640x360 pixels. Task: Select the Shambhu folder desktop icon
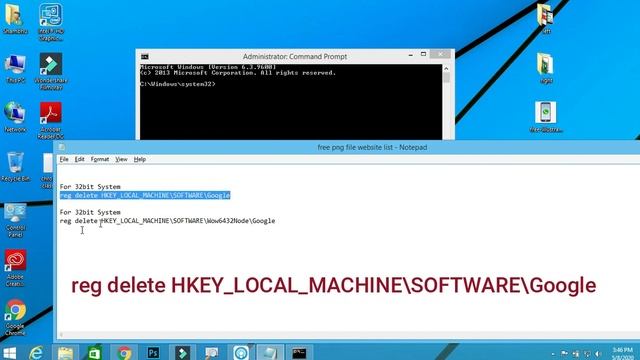click(15, 18)
